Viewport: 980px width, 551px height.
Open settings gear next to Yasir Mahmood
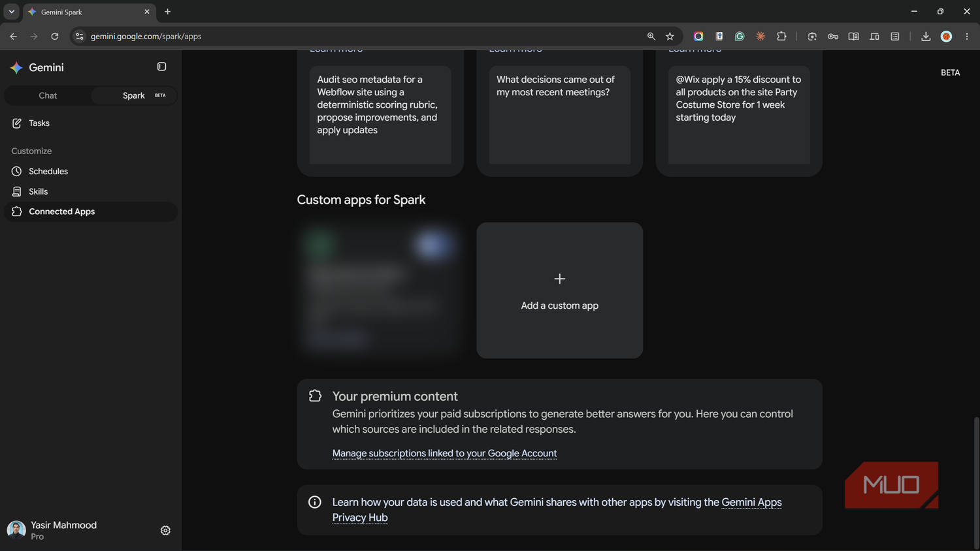(165, 530)
